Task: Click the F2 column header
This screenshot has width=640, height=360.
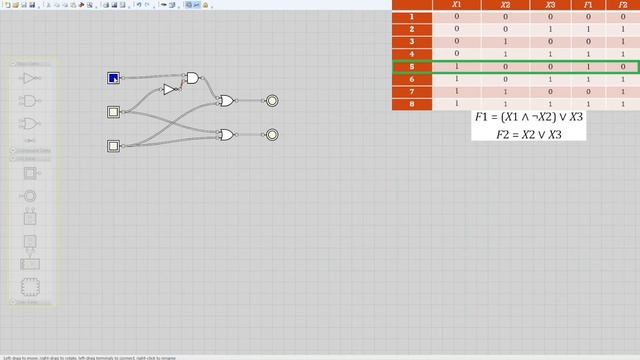Action: [x=623, y=5]
